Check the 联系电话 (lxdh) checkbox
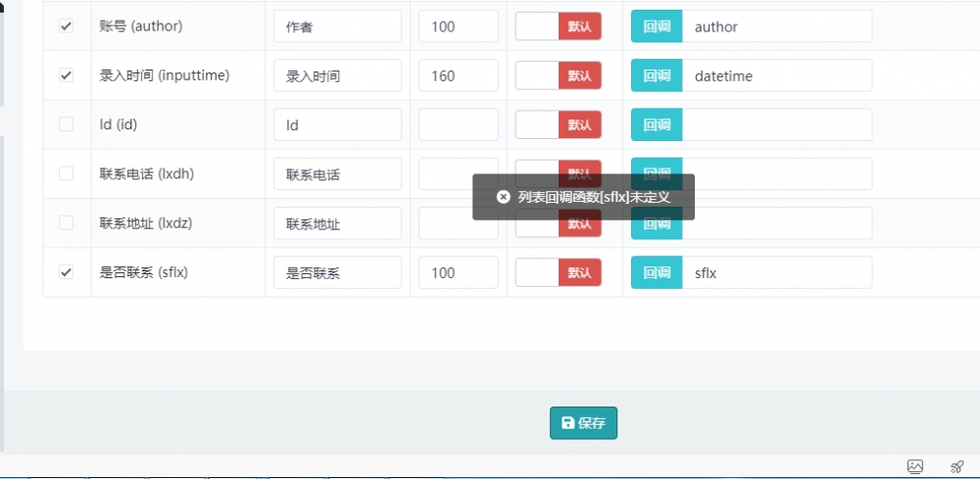Viewport: 980px width, 479px height. (x=67, y=173)
